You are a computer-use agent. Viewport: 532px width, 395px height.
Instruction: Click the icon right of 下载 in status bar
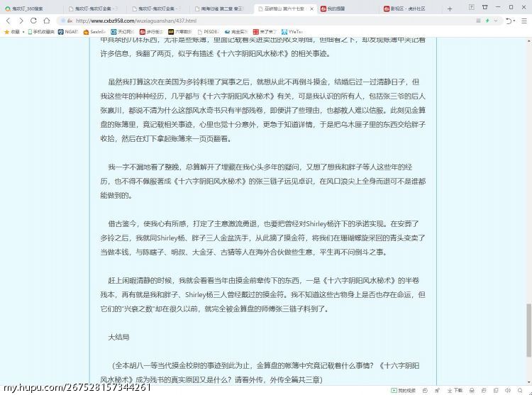[472, 391]
